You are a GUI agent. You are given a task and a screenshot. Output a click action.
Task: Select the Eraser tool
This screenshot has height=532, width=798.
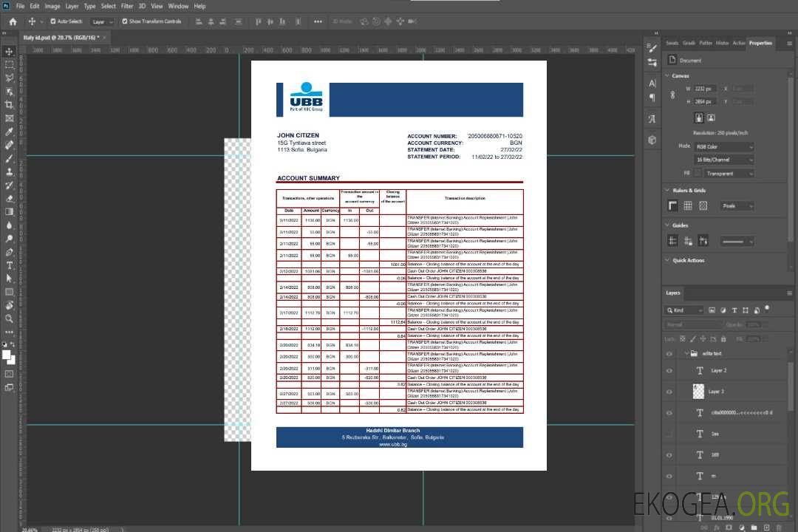pyautogui.click(x=9, y=199)
